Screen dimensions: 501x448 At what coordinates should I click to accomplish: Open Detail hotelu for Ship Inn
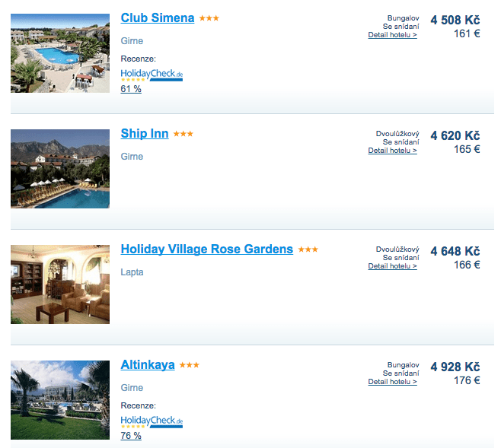tap(392, 151)
